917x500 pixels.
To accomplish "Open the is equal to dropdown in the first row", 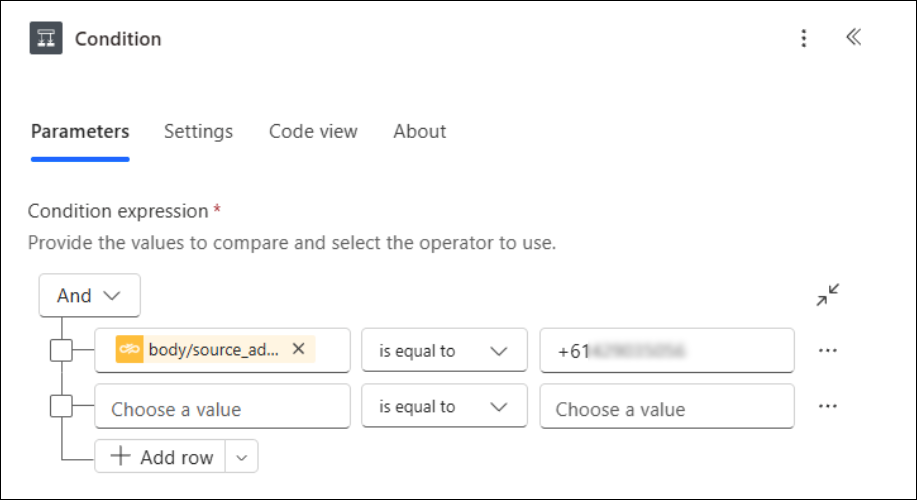I will tap(444, 350).
